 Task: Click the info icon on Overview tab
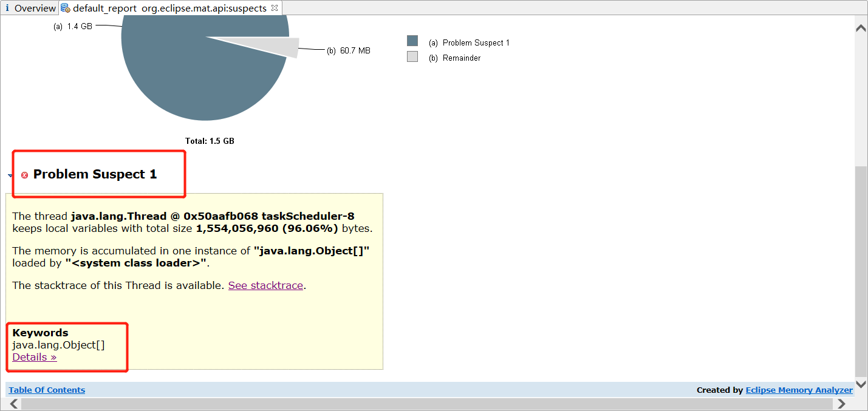pyautogui.click(x=7, y=8)
